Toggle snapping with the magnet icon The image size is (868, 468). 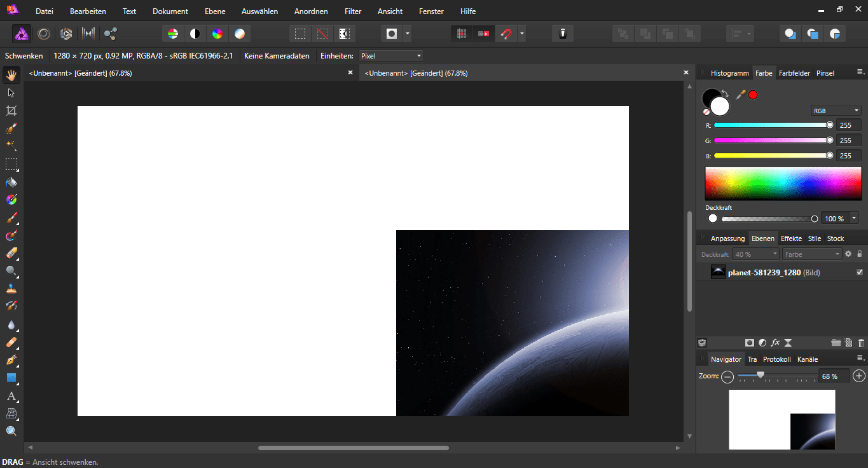click(x=506, y=34)
